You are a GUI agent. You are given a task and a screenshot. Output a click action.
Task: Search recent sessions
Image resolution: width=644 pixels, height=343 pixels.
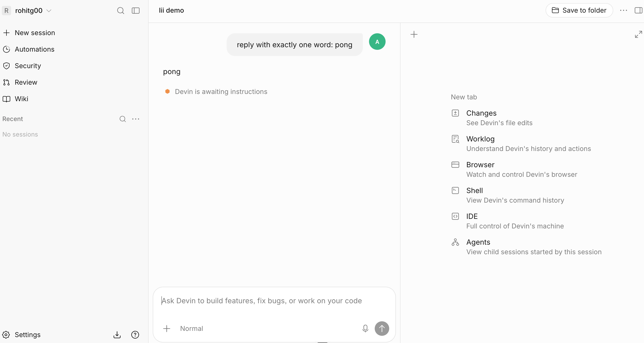[122, 119]
